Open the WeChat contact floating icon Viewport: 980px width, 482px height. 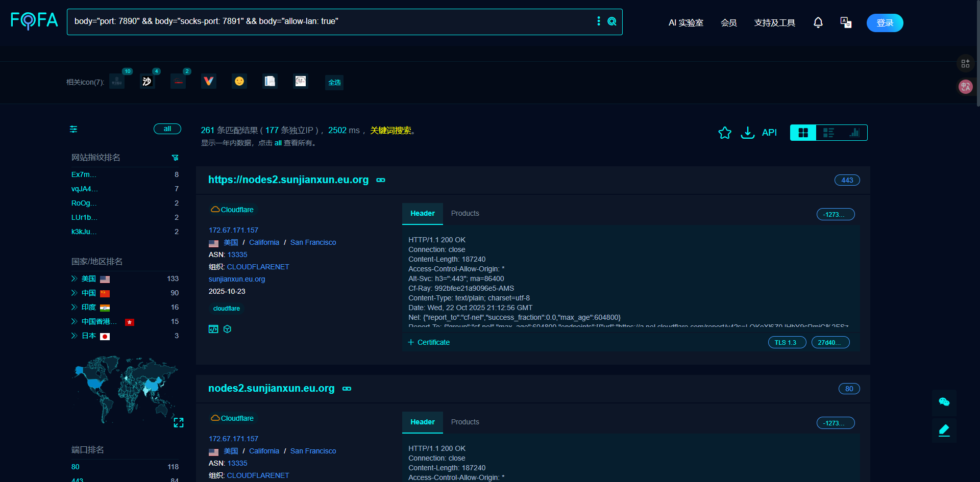click(x=944, y=402)
